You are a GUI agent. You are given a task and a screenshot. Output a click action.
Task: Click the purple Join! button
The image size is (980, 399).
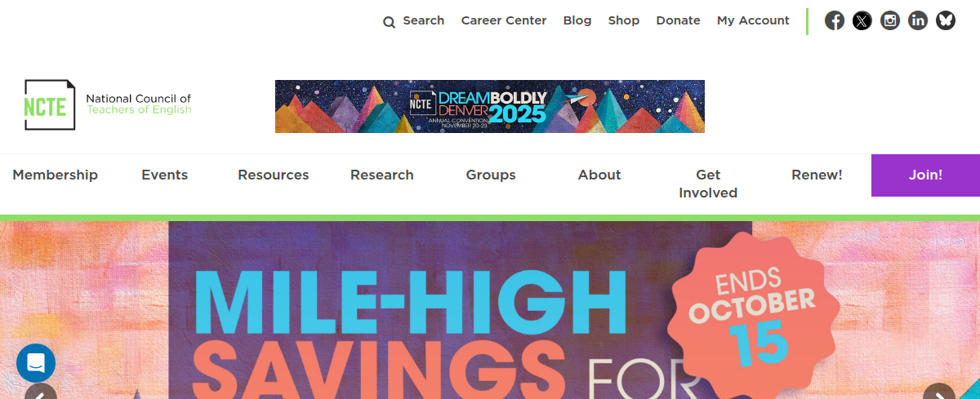925,175
